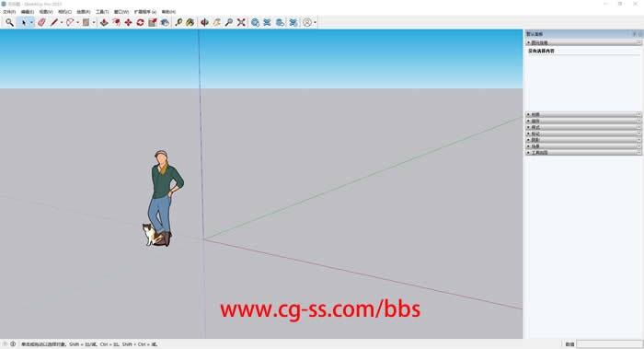This screenshot has height=349, width=644.
Task: Activate the Line pencil tool
Action: [x=53, y=23]
